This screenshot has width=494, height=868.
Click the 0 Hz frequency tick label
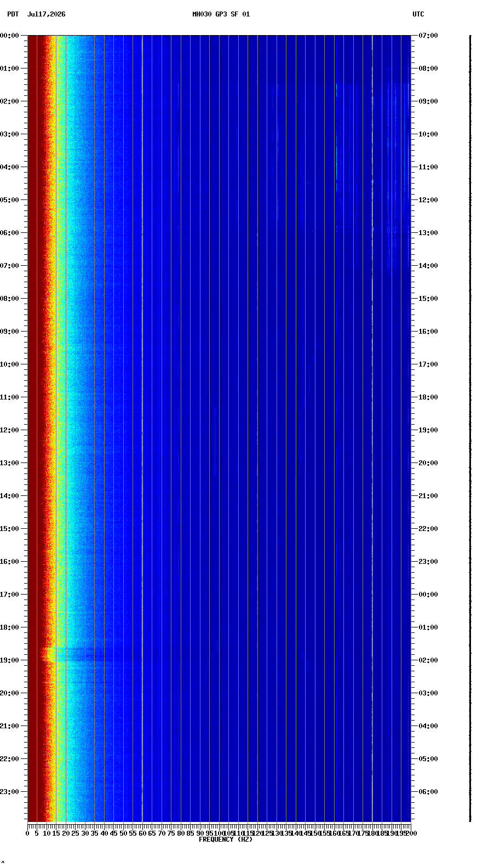click(x=27, y=833)
